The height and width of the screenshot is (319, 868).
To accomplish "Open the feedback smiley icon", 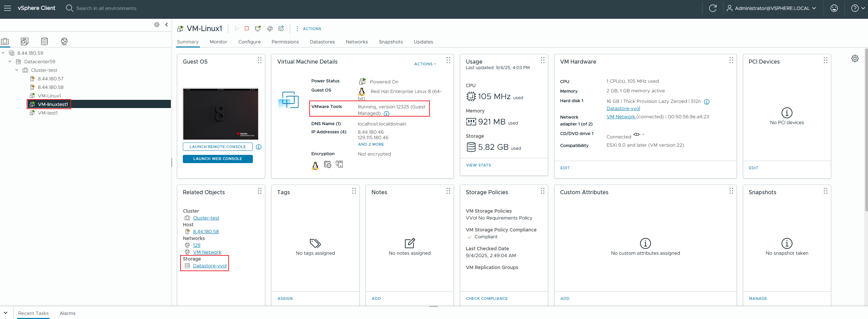I will (834, 8).
